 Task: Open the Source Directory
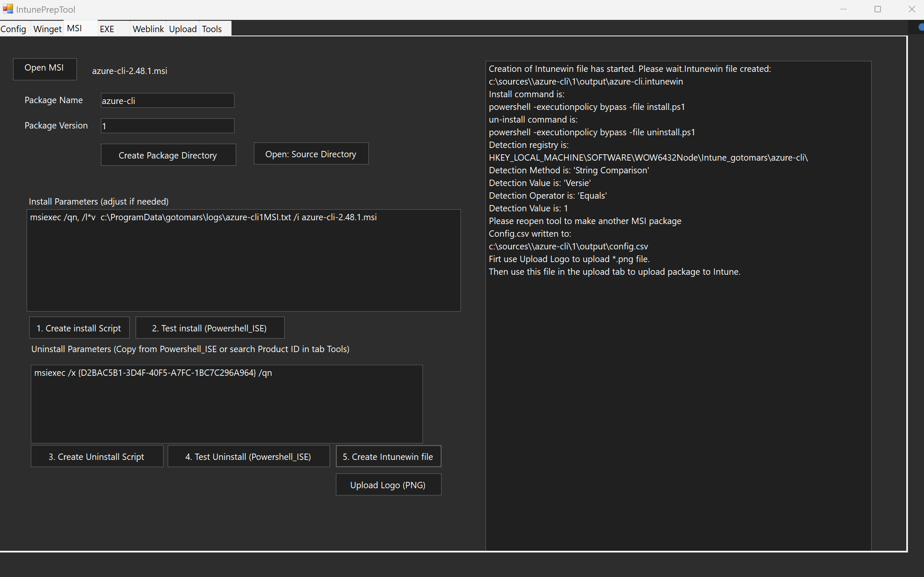(x=311, y=154)
